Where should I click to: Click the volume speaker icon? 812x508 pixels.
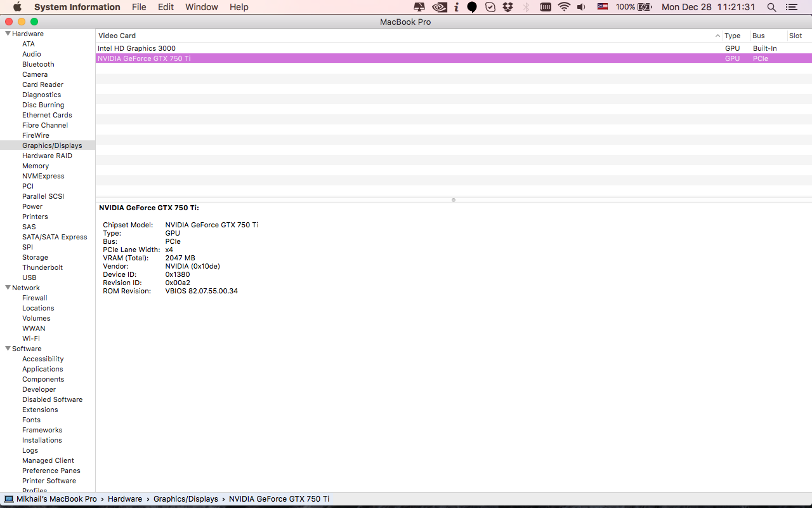582,7
